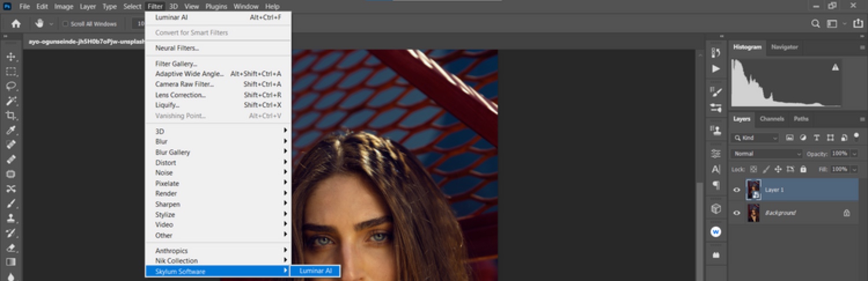868x281 pixels.
Task: Hide Layer 1 with its eye icon
Action: pyautogui.click(x=737, y=190)
